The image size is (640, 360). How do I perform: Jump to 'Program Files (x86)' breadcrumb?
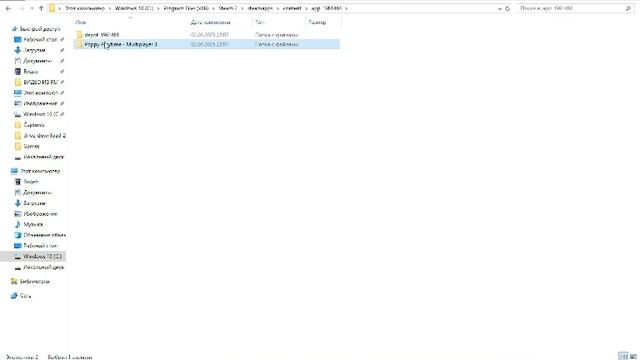tap(186, 8)
